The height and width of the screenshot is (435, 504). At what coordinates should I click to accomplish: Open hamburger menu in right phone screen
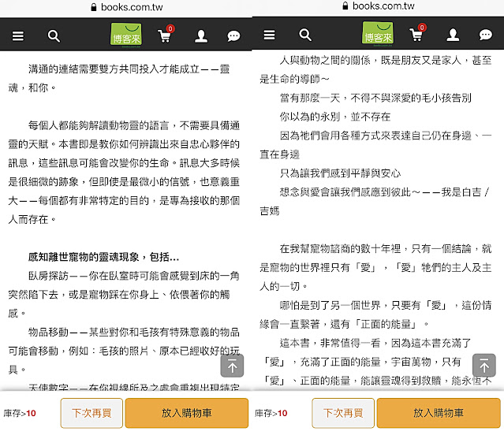click(x=270, y=35)
